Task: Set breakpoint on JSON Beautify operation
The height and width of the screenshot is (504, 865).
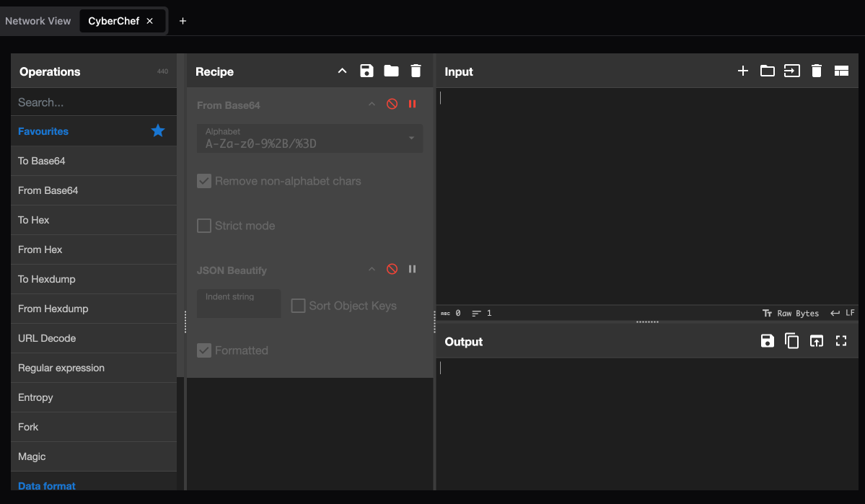Action: 412,269
